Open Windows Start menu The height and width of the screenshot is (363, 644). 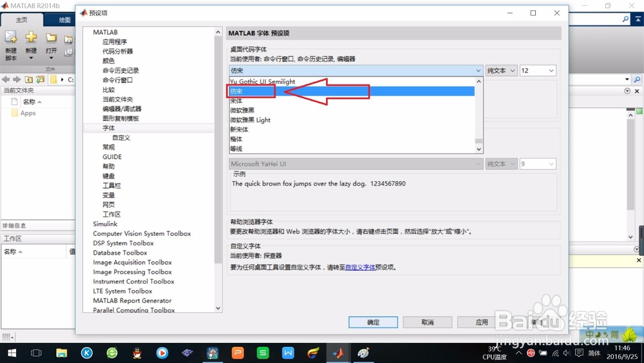click(x=12, y=353)
